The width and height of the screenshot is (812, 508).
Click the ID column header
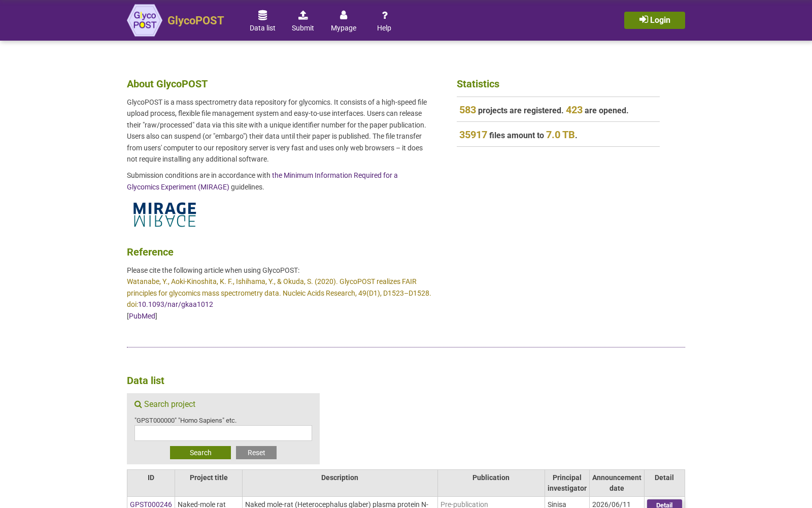pyautogui.click(x=151, y=483)
